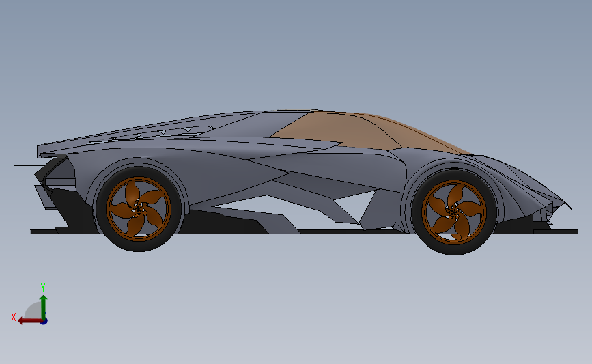
Task: Click the green Y axis arrow
Action: click(x=44, y=308)
